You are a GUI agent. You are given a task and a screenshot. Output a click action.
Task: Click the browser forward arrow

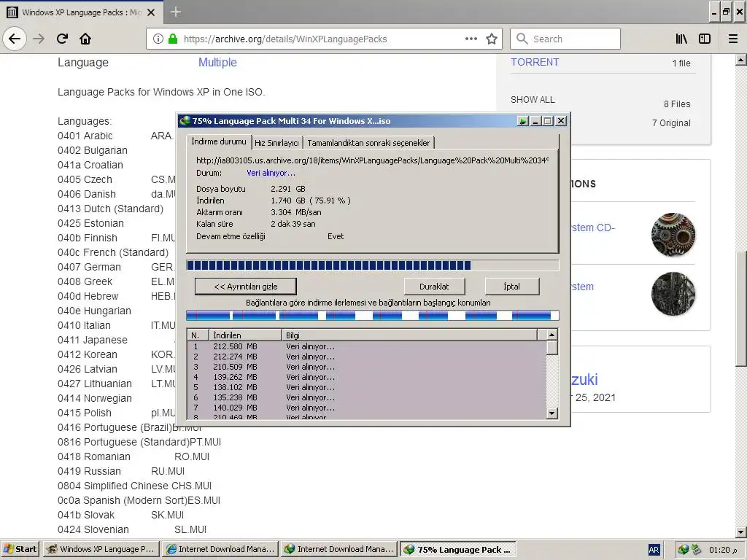(x=39, y=39)
